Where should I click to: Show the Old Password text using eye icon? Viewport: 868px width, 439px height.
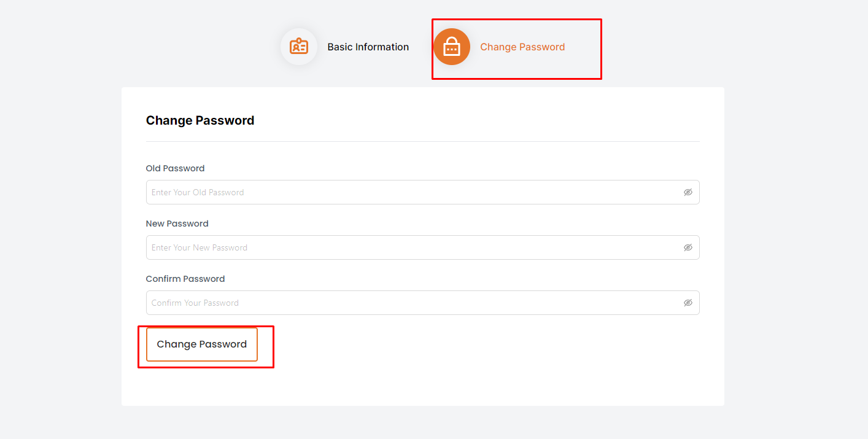tap(688, 192)
